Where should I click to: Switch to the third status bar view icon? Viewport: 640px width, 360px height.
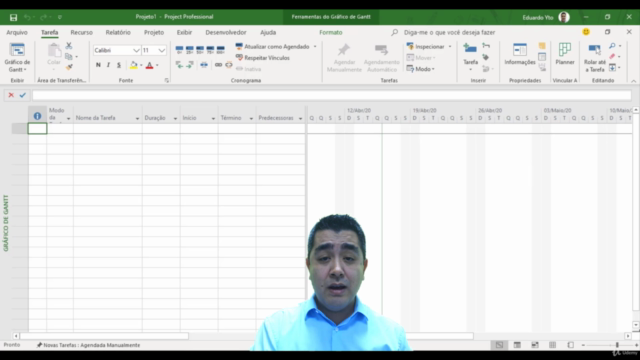535,345
